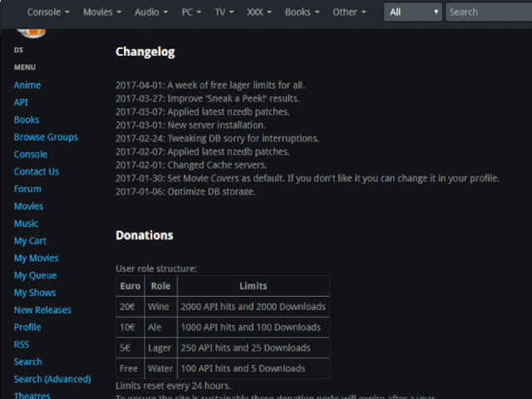This screenshot has width=532, height=399.
Task: Open Browse Groups page
Action: pyautogui.click(x=46, y=137)
